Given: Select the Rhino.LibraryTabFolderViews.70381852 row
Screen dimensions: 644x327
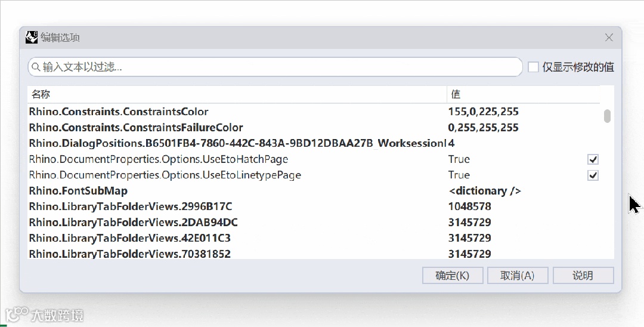Looking at the screenshot, I should pos(314,254).
